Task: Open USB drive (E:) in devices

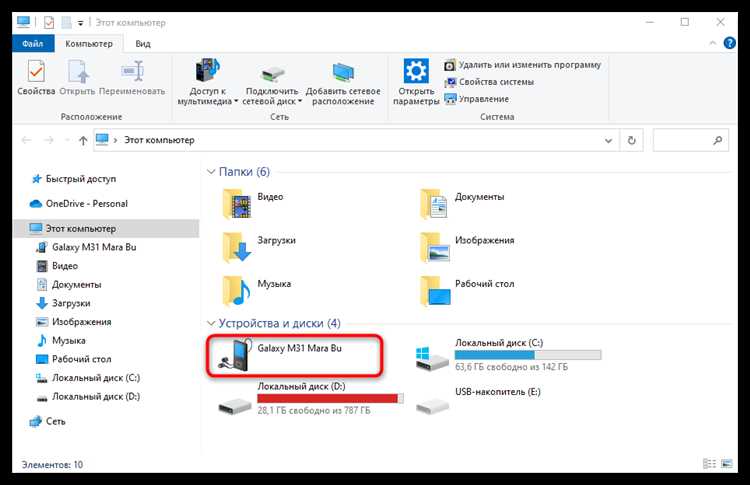Action: click(x=432, y=403)
